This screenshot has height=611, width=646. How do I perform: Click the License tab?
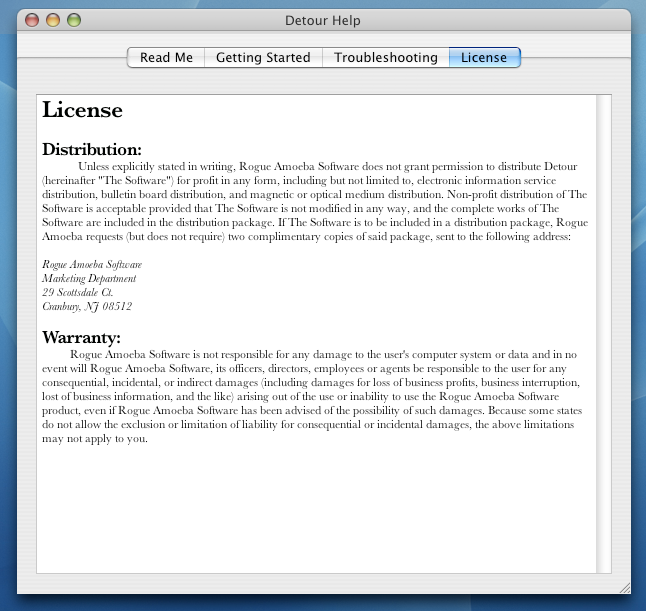(484, 57)
